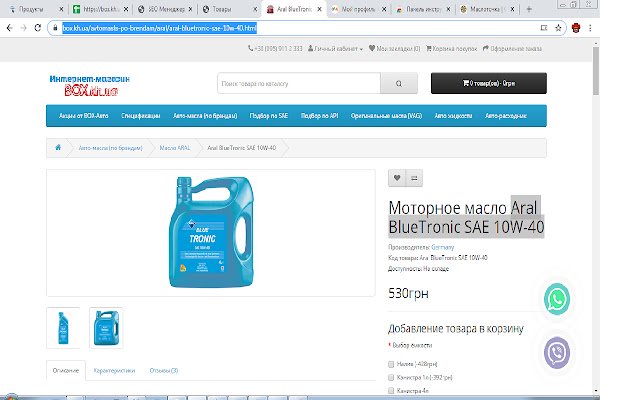Screen dimensions: 640x400
Task: Open 'Оригинальные масла (VAG)' menu item
Action: (386, 116)
